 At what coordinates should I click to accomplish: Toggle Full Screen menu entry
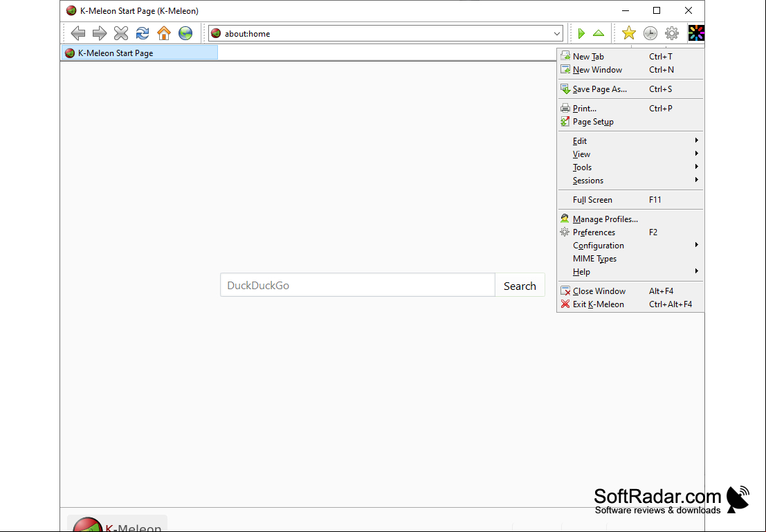point(630,199)
